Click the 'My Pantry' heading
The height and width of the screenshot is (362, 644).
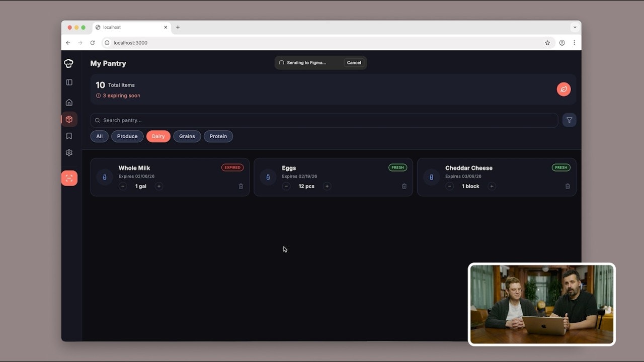(x=108, y=63)
